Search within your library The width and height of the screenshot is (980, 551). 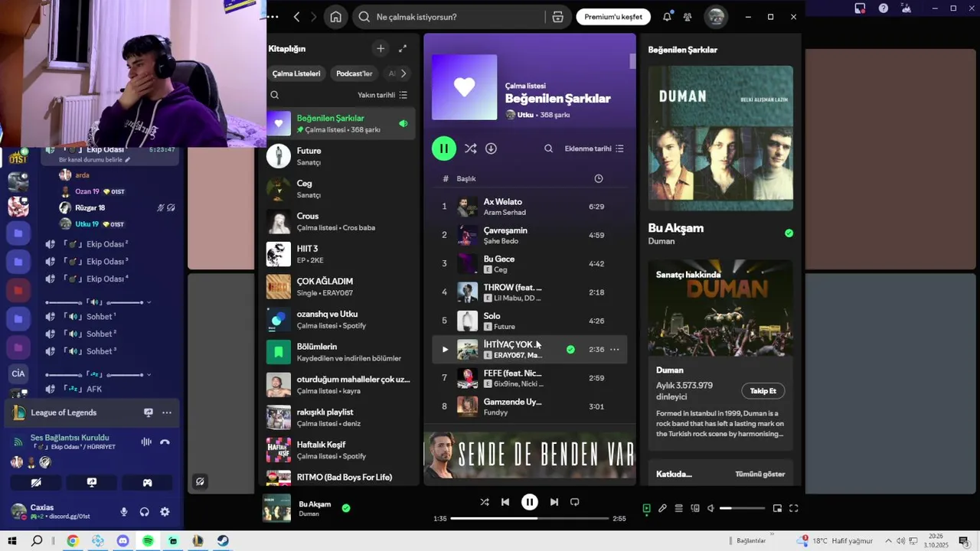click(x=275, y=95)
